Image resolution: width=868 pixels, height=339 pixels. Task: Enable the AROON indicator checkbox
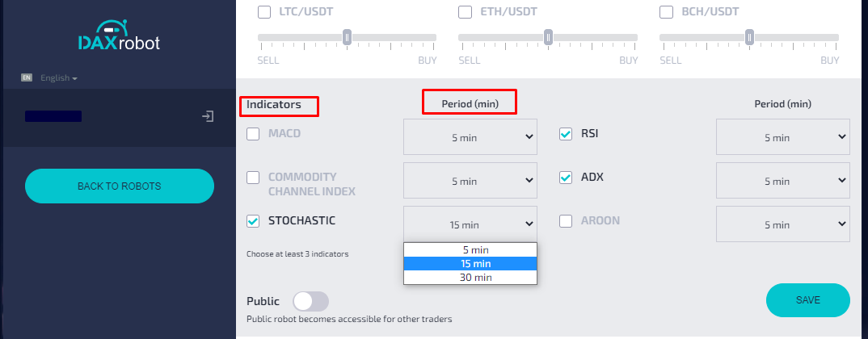pyautogui.click(x=565, y=221)
